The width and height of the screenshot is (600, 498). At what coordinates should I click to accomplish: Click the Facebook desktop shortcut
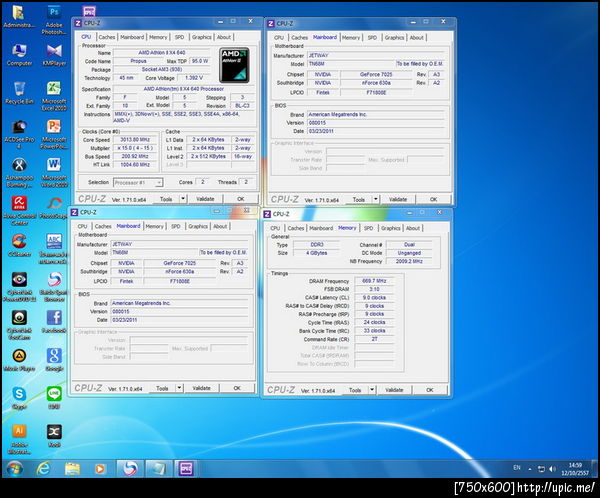(53, 317)
